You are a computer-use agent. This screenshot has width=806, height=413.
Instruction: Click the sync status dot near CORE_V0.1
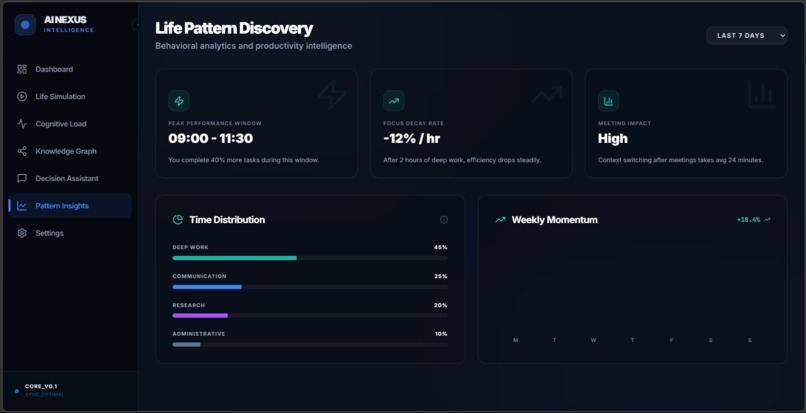[17, 391]
